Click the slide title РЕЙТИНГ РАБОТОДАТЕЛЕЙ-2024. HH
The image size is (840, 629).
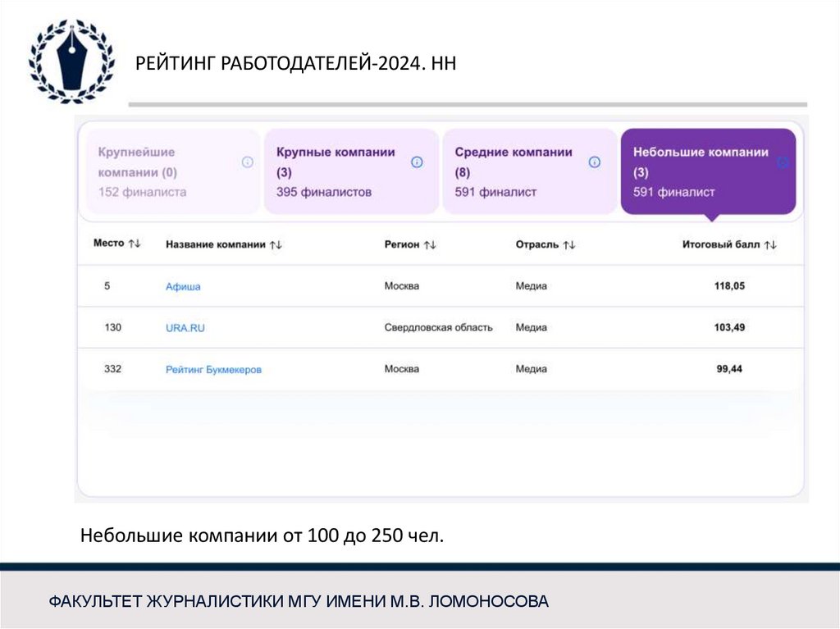(x=295, y=63)
